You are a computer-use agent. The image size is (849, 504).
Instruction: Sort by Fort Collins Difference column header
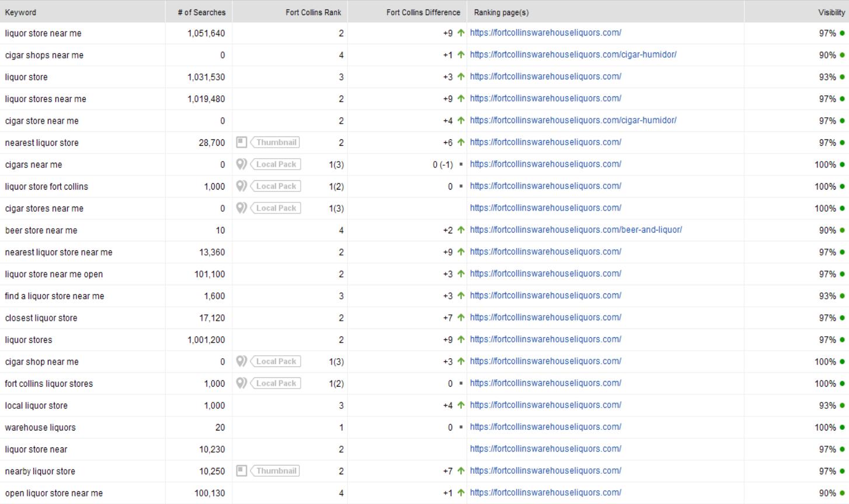(423, 12)
